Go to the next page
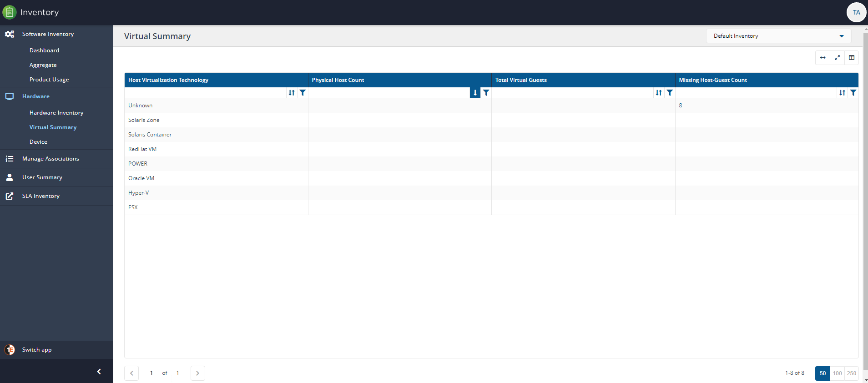868x383 pixels. tap(197, 373)
